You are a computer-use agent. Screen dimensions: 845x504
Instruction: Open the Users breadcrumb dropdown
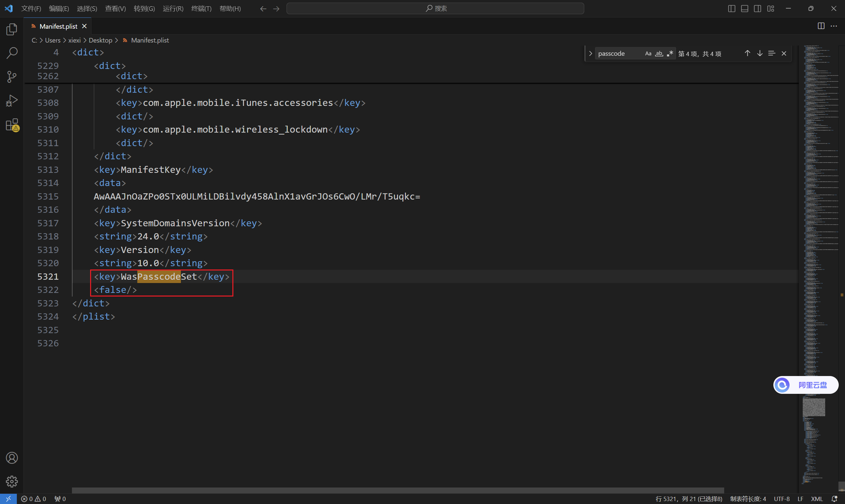click(53, 40)
